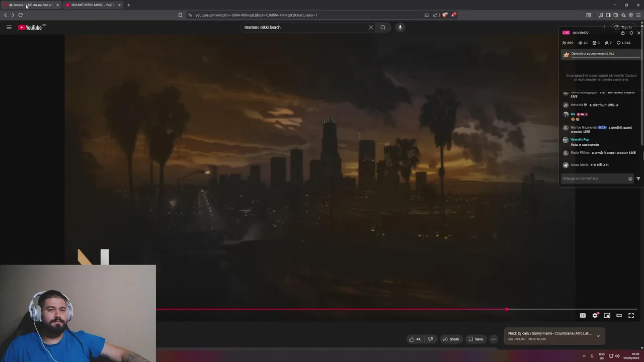Toggle the browser sidebar panel
The height and width of the screenshot is (362, 644).
(608, 15)
